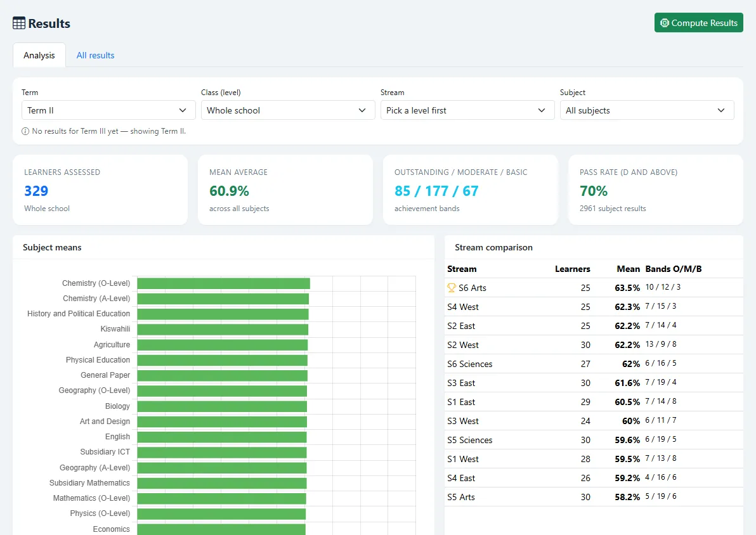Click the S5 Arts stream row
The width and height of the screenshot is (756, 535).
pos(594,497)
